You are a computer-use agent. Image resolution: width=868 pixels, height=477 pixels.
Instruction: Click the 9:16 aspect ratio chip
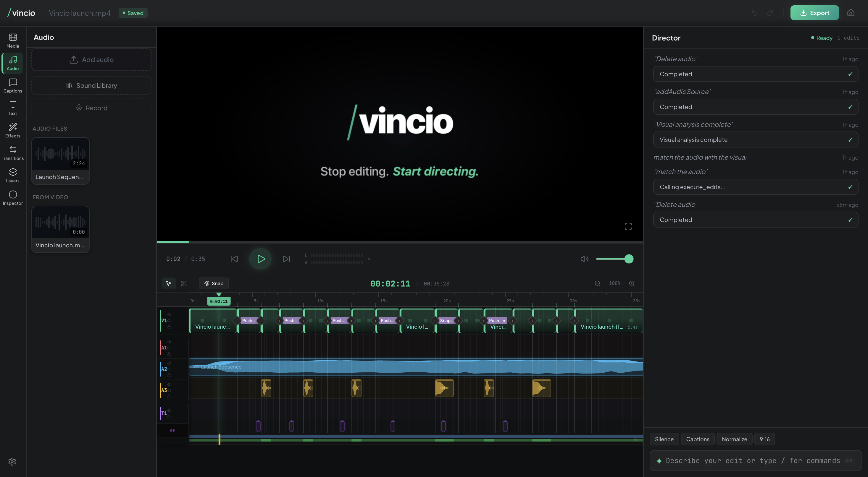pos(764,439)
